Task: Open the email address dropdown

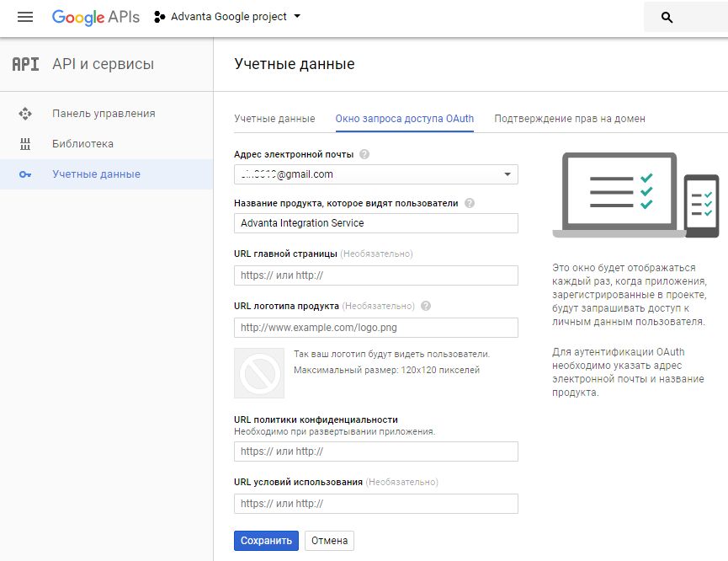Action: (x=507, y=174)
